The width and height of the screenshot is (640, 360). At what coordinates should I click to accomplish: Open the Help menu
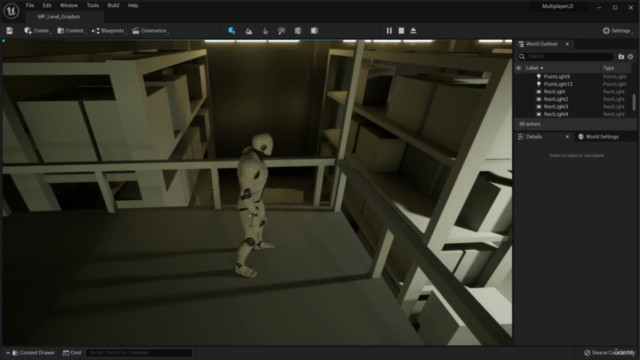pyautogui.click(x=133, y=6)
